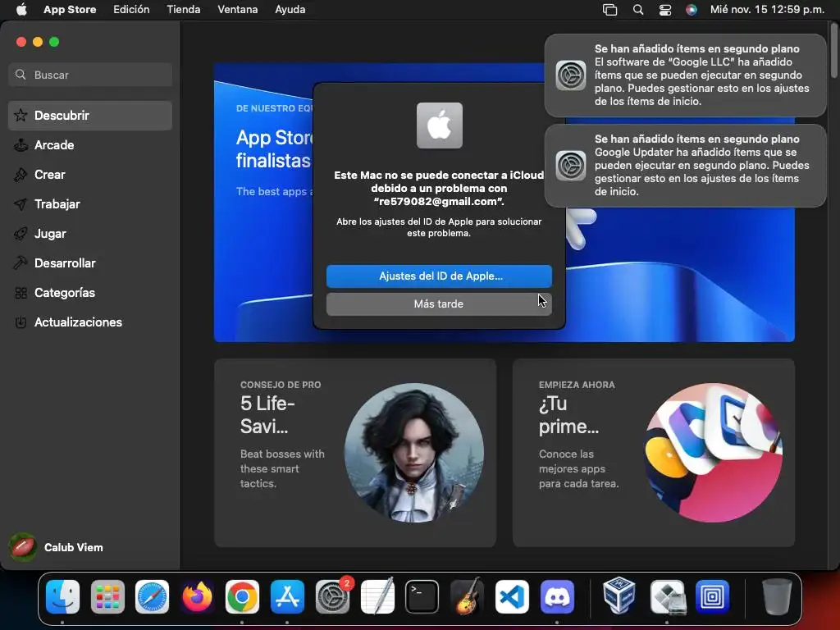Open the Arcade section

click(90, 144)
